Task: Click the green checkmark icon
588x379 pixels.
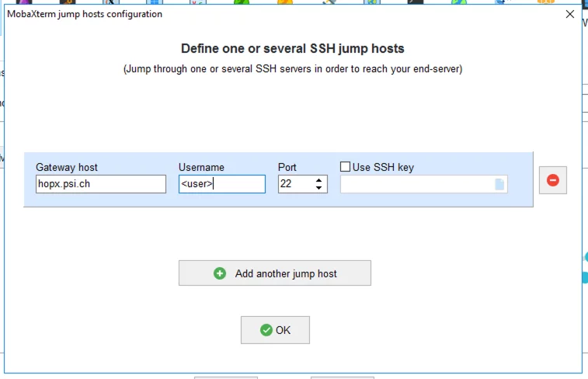Action: [266, 330]
